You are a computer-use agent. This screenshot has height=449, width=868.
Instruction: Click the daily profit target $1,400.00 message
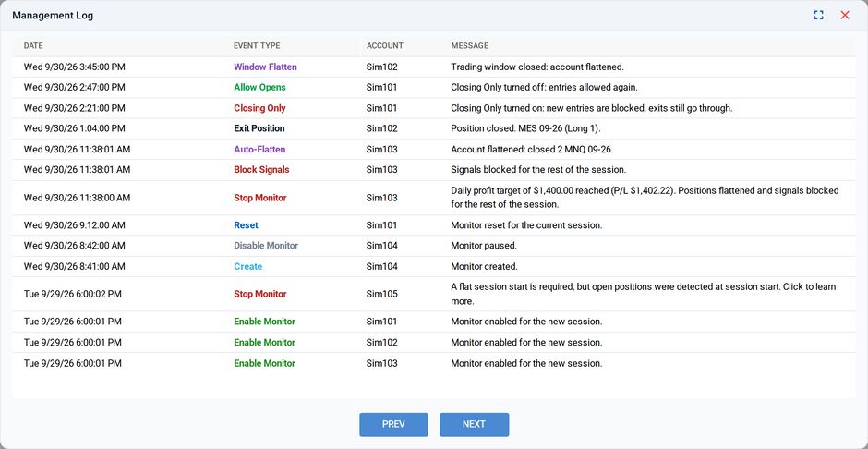[x=645, y=198]
